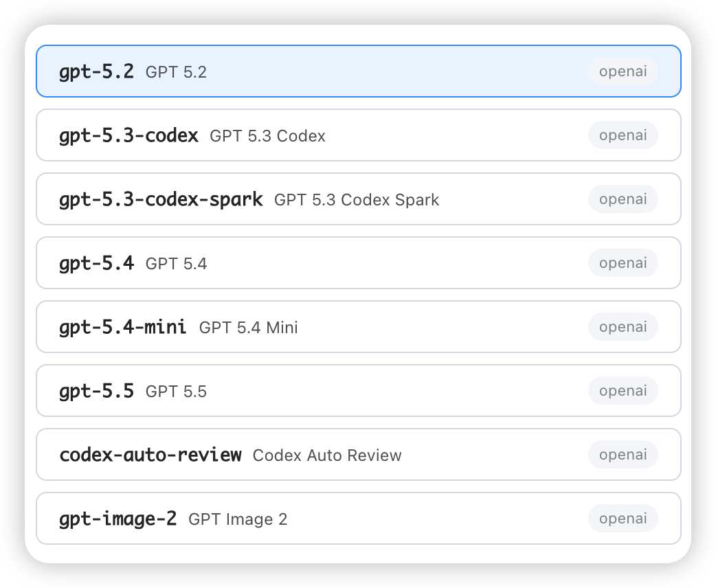
Task: Select gpt-5.3-codex-spark from the list
Action: (359, 199)
